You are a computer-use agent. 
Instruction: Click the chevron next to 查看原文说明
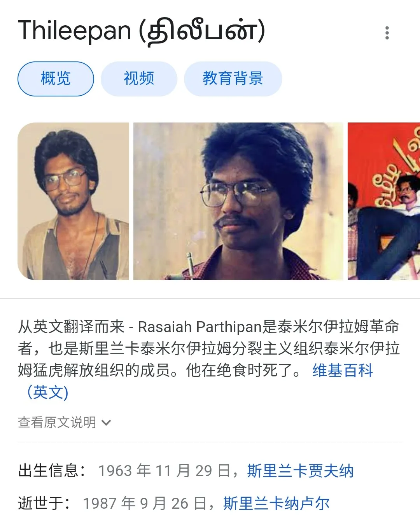[x=106, y=423]
